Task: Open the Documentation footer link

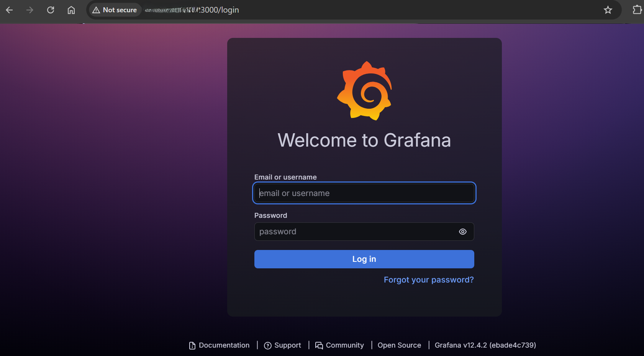Action: (x=224, y=345)
